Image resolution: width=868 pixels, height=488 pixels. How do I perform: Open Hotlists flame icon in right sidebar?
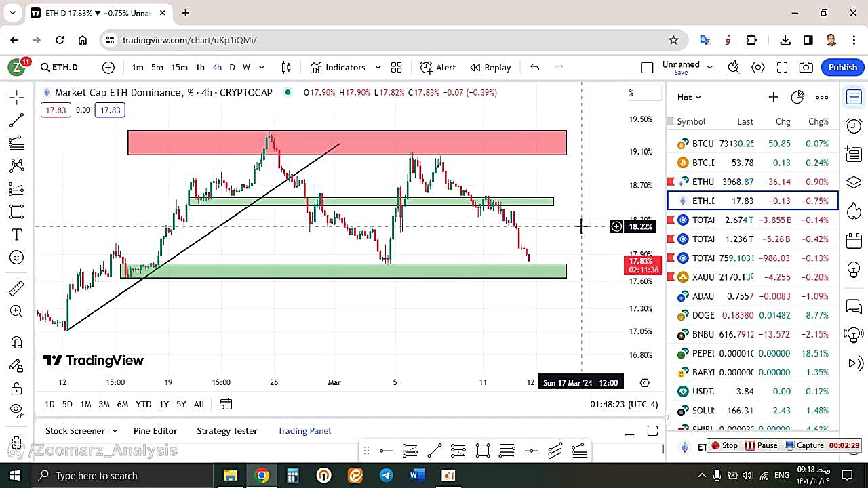click(854, 211)
